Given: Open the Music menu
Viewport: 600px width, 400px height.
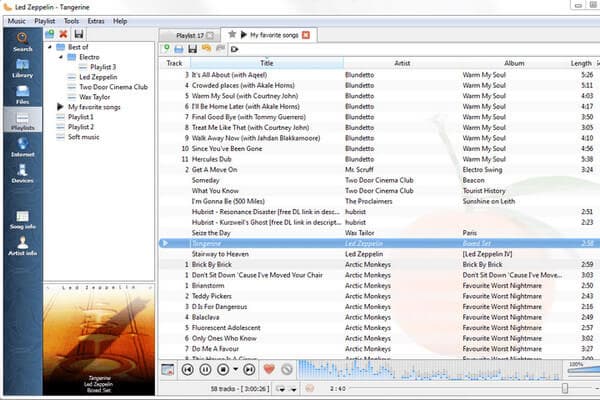Looking at the screenshot, I should tap(16, 21).
